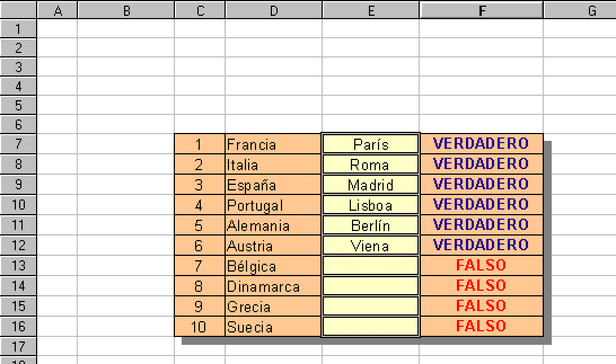The width and height of the screenshot is (616, 364).
Task: Select row header 13
Action: [x=19, y=265]
